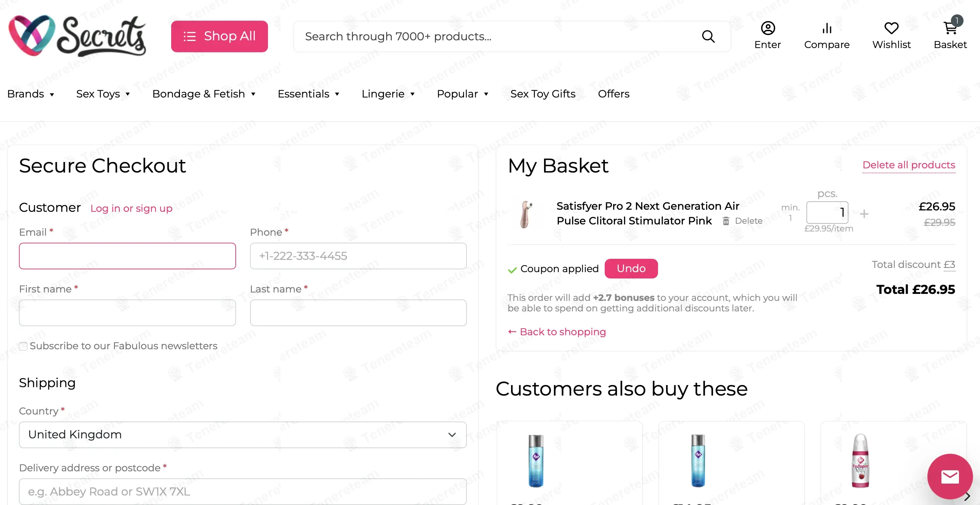
Task: Open the Basket cart icon
Action: [950, 28]
